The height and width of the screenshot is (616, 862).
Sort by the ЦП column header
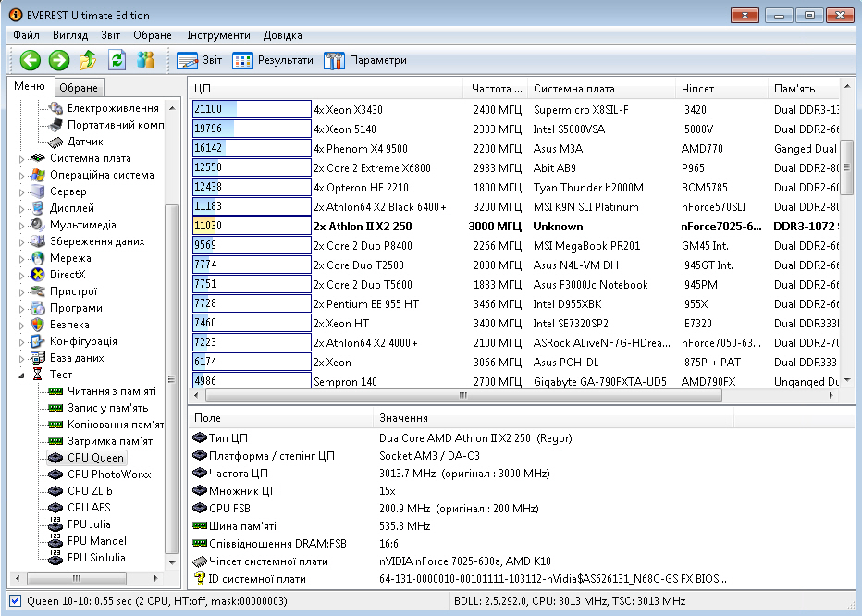tap(326, 89)
